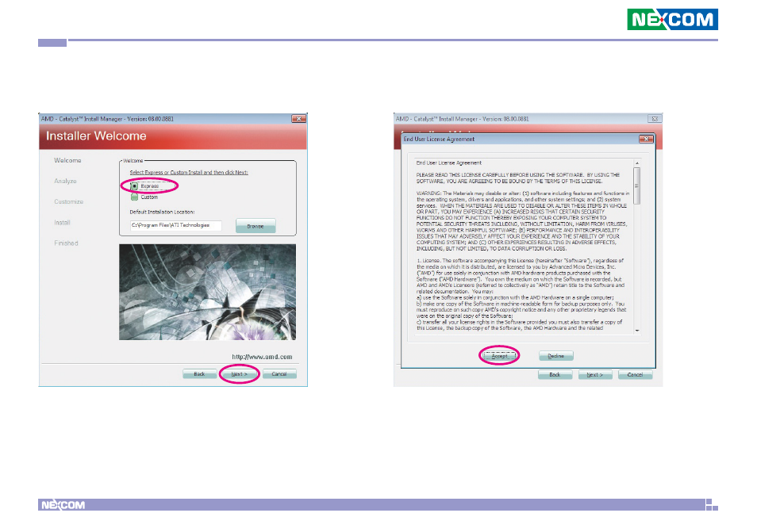This screenshot has height=532, width=757.
Task: Click Back behind the license dialog
Action: 555,375
